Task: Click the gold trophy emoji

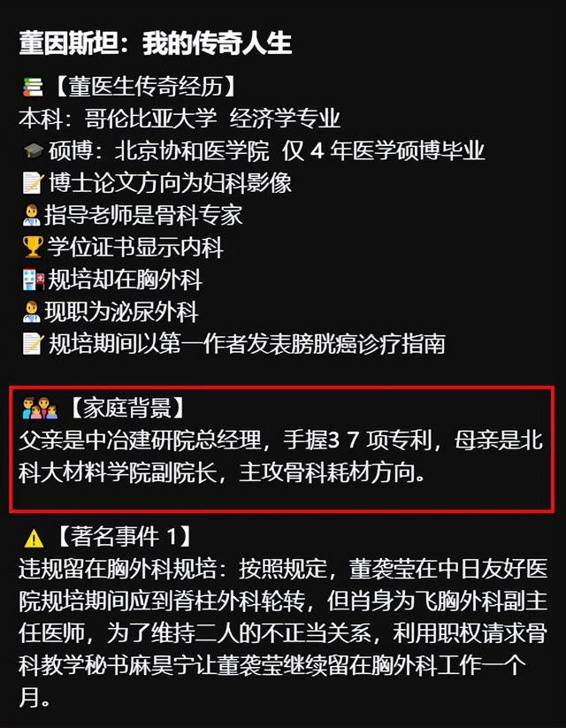Action: pyautogui.click(x=33, y=247)
